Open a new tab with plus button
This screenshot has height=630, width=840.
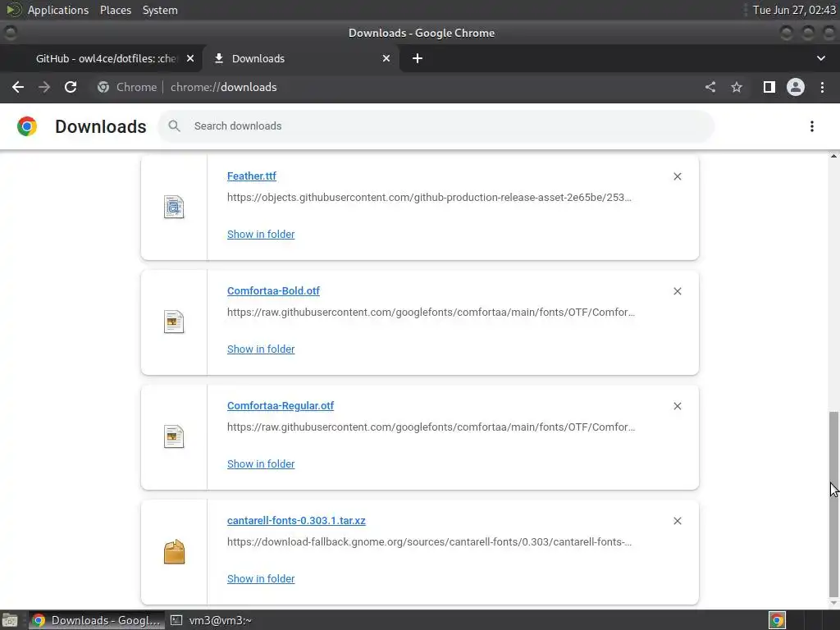pyautogui.click(x=418, y=58)
